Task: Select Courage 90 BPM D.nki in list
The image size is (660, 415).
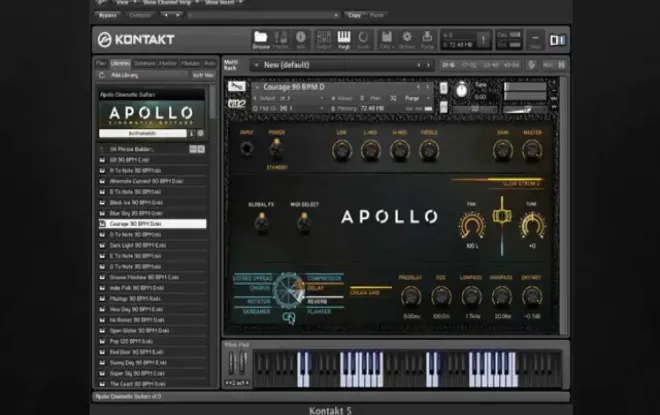Action: click(152, 224)
